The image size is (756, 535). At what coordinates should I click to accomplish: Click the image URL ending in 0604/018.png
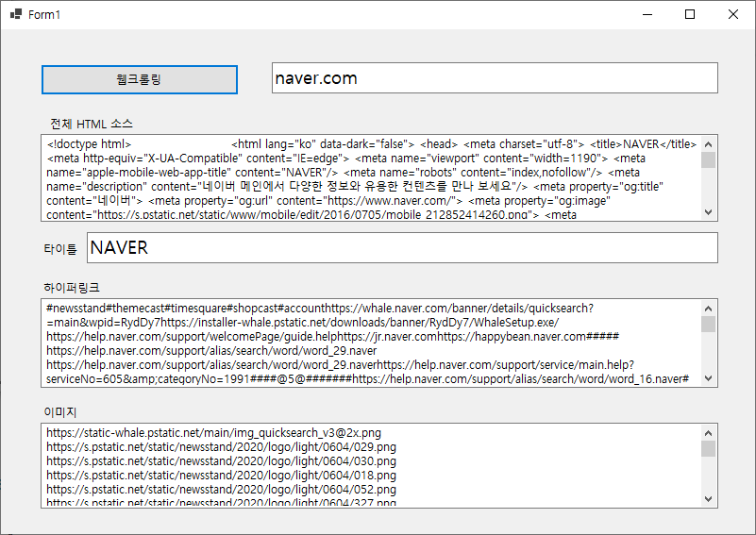coord(221,476)
